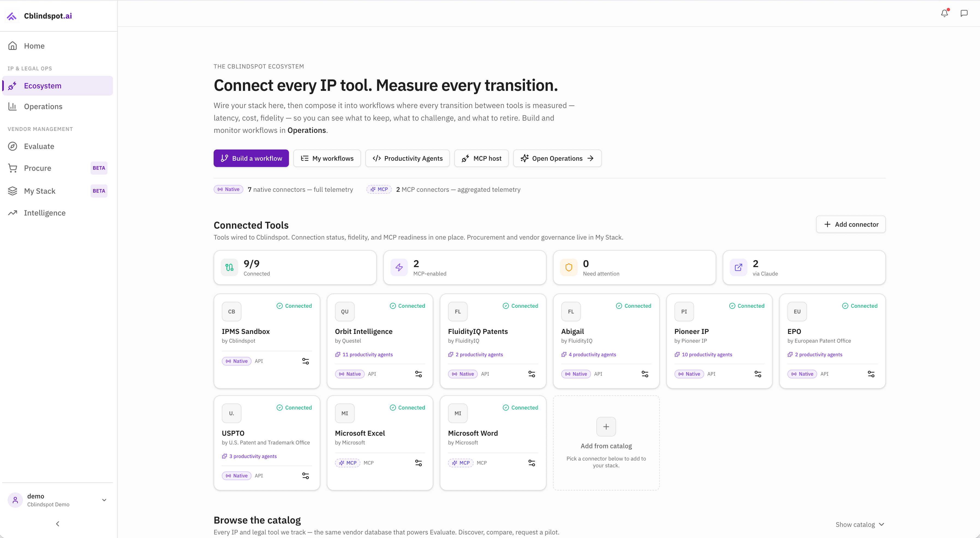The image size is (980, 538).
Task: Open the Add from catalog card
Action: pyautogui.click(x=606, y=443)
